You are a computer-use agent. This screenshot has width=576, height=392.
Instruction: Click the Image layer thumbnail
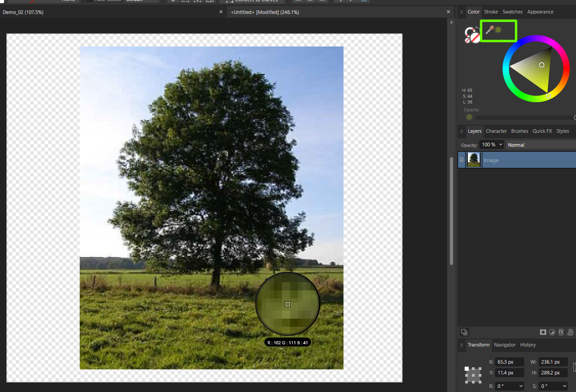click(473, 159)
